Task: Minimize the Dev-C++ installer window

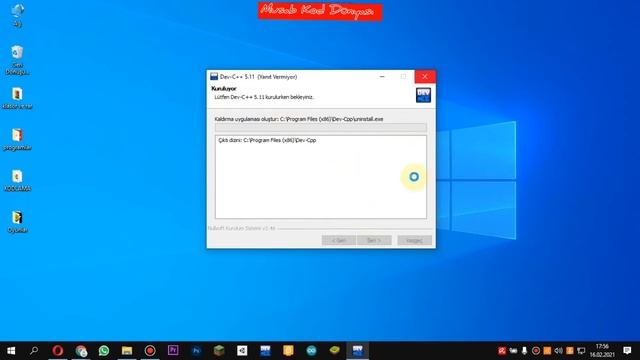Action: tap(382, 76)
